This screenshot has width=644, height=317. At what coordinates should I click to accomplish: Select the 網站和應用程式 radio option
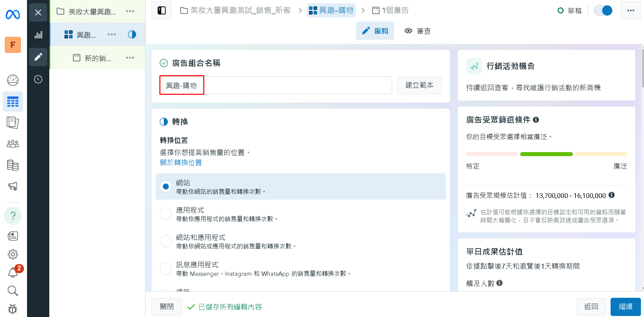(x=166, y=241)
